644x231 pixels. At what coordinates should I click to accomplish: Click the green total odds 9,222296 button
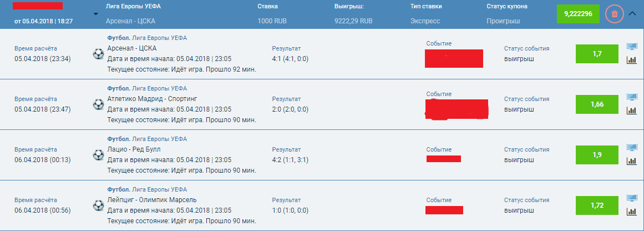coord(578,13)
